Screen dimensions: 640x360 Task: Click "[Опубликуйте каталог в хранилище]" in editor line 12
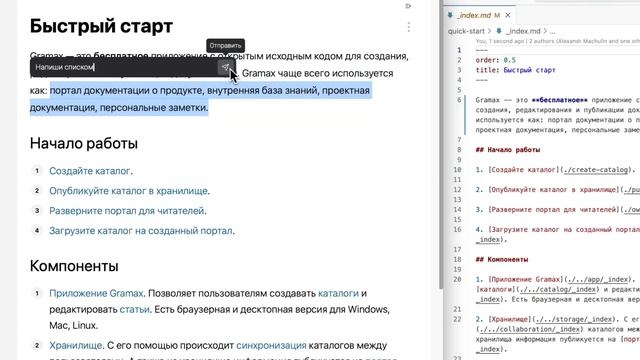click(554, 190)
